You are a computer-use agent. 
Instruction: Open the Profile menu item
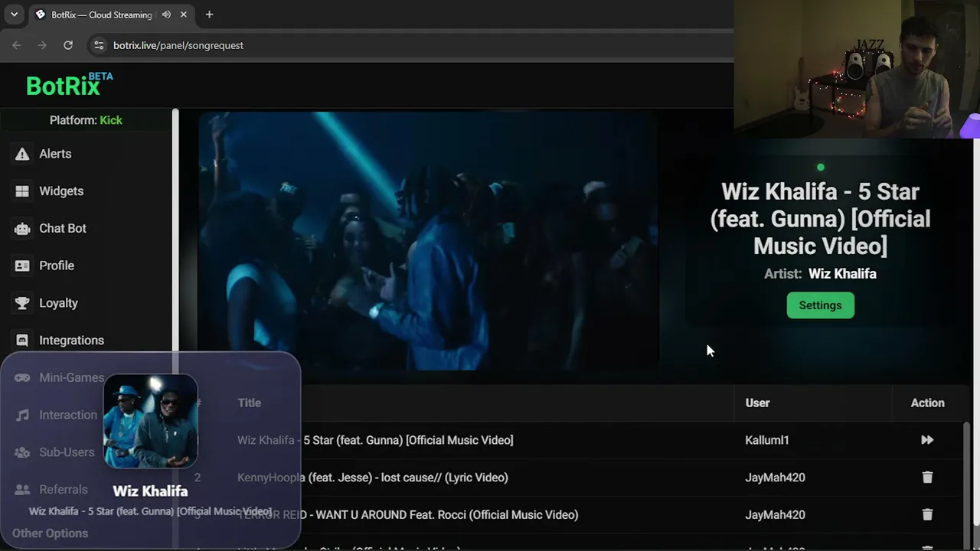[x=57, y=266]
